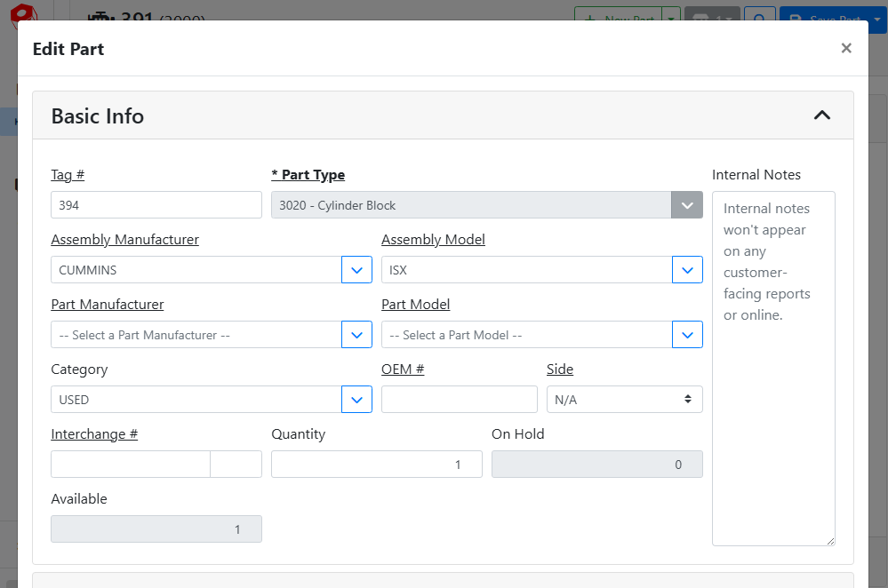
Task: Select the Quantity input field
Action: coord(376,465)
